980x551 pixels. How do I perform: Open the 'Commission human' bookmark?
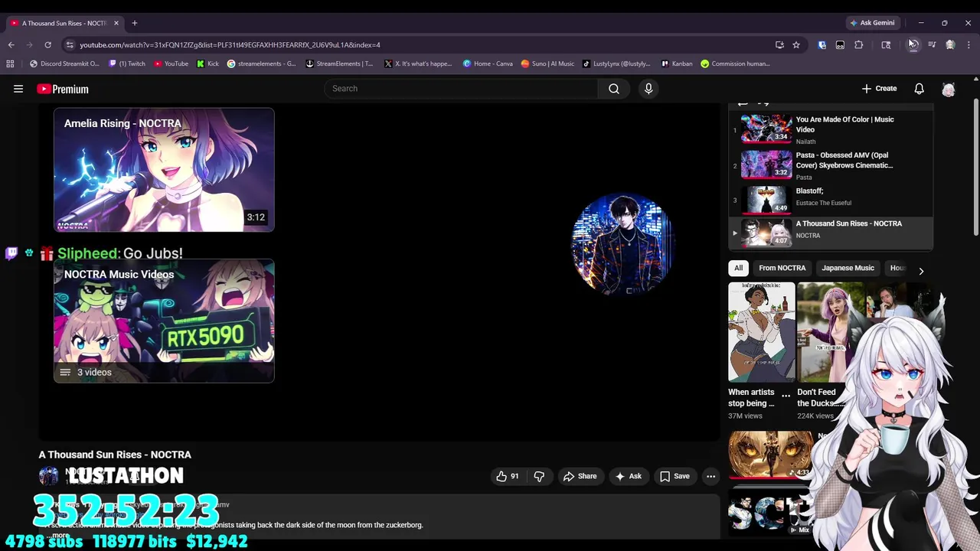point(735,64)
